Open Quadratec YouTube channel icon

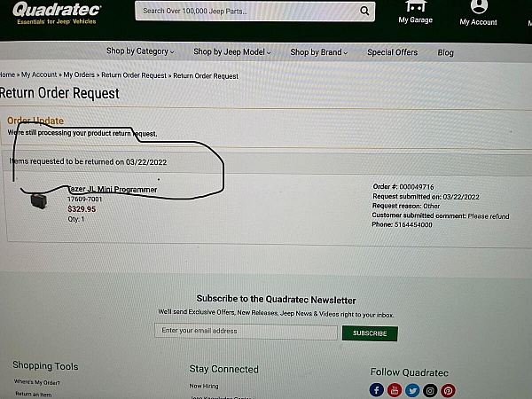coord(395,390)
